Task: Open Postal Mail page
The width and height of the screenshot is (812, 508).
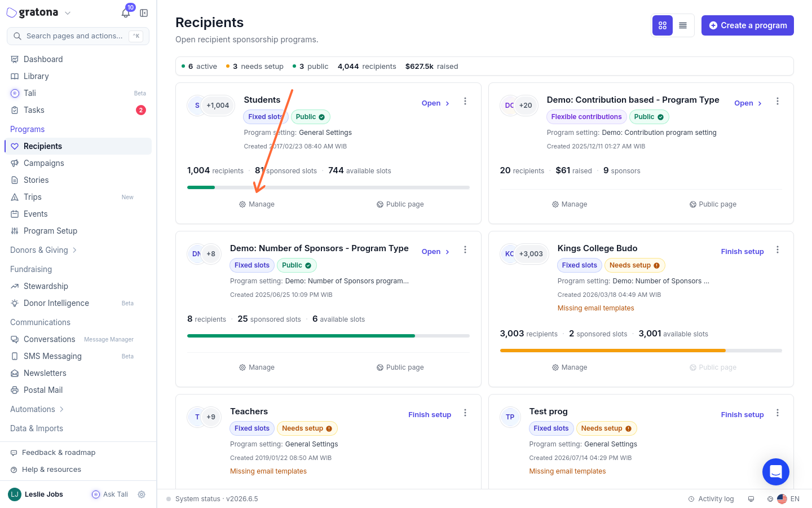Action: (x=78, y=390)
